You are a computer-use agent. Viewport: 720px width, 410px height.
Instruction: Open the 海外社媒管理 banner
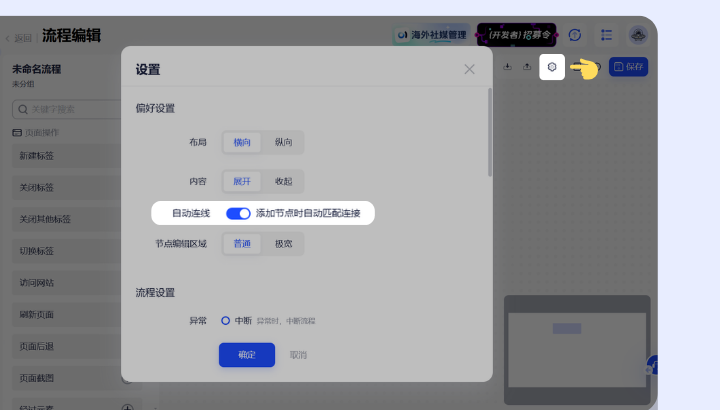[x=432, y=35]
